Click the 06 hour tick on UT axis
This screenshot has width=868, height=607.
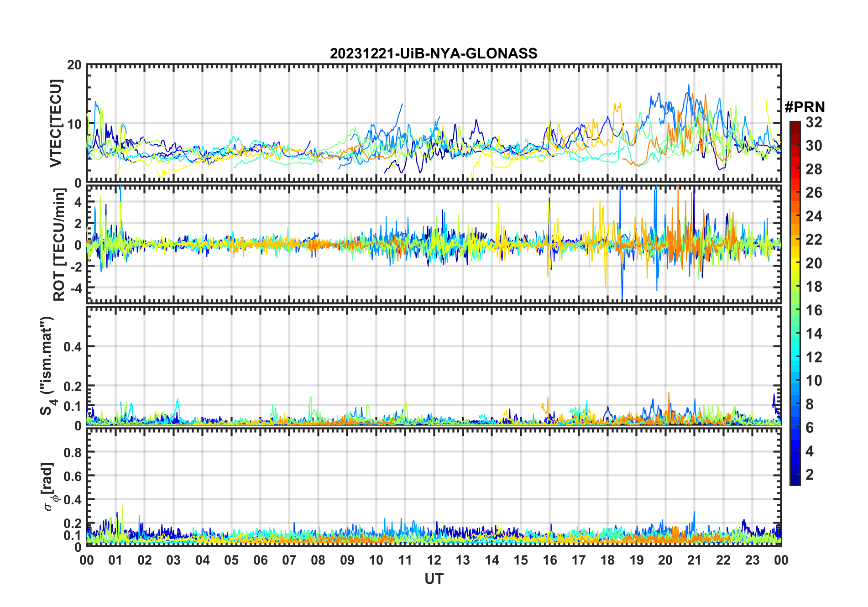[x=260, y=560]
